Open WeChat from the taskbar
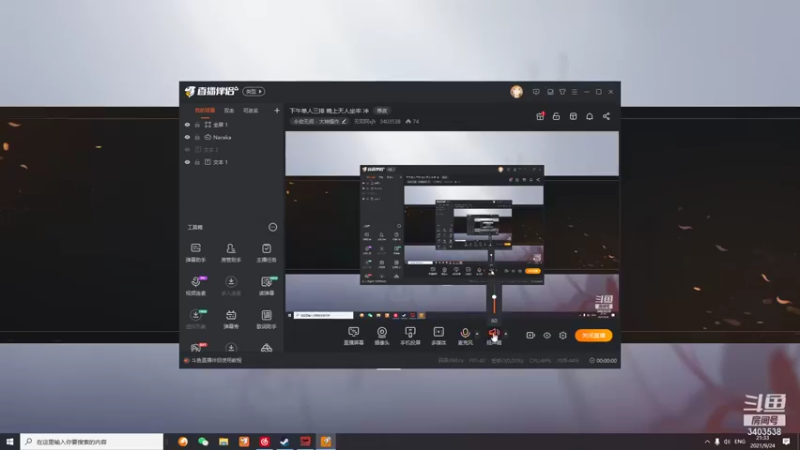Image resolution: width=800 pixels, height=450 pixels. tap(203, 441)
